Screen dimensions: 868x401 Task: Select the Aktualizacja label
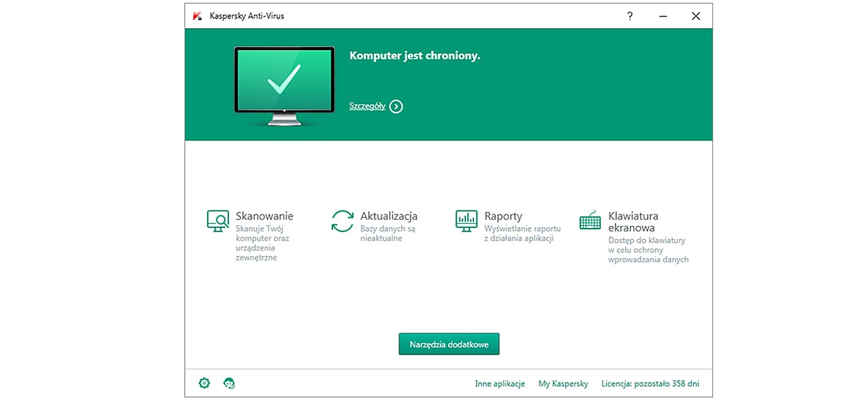pyautogui.click(x=389, y=216)
